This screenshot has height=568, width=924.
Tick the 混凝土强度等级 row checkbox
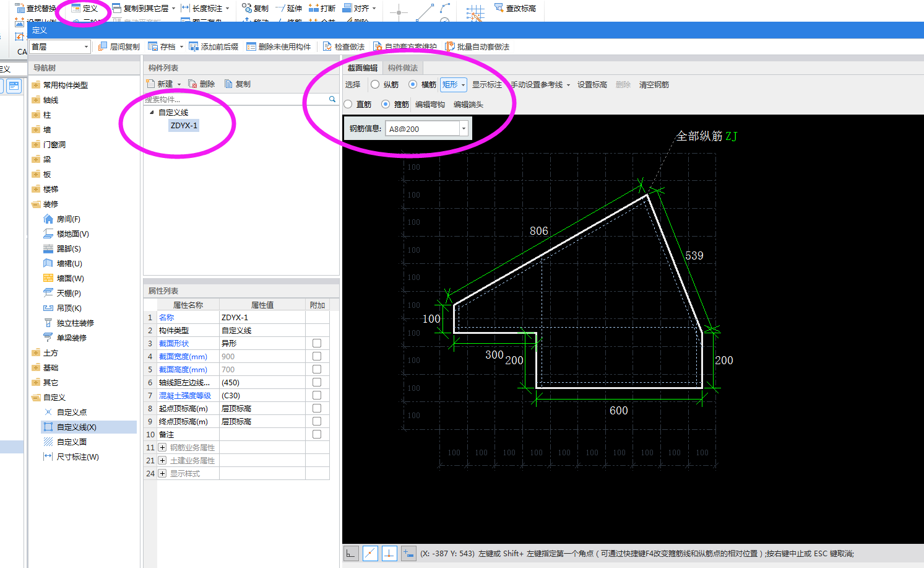click(317, 395)
